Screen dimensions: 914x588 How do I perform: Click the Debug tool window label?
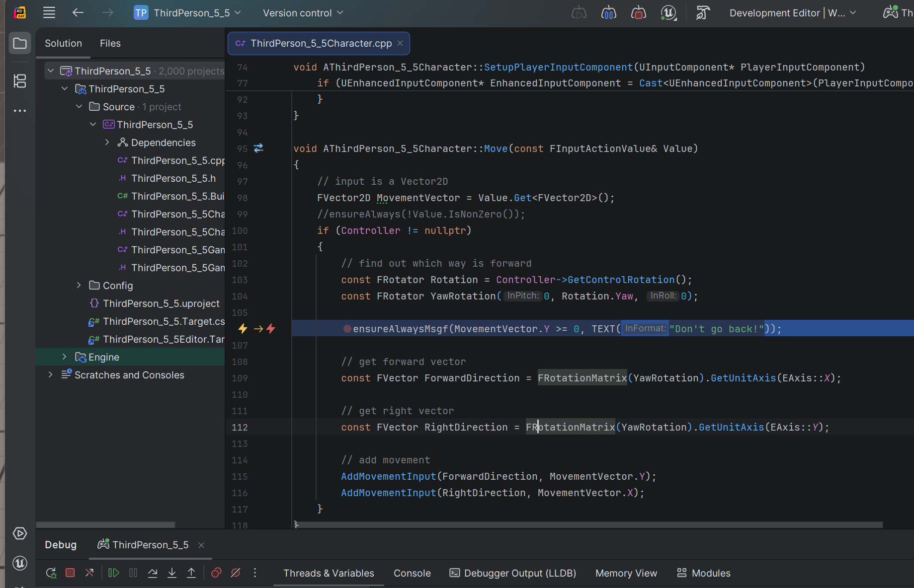pyautogui.click(x=61, y=545)
